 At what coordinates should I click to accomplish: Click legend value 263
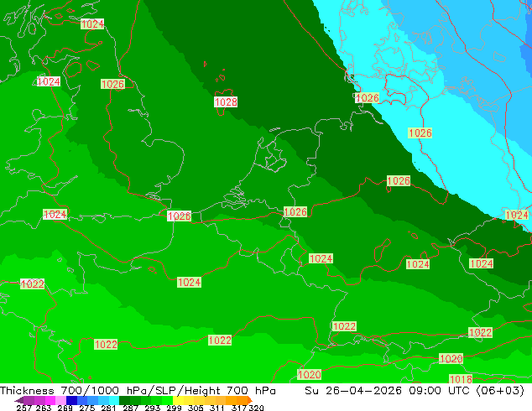44,408
